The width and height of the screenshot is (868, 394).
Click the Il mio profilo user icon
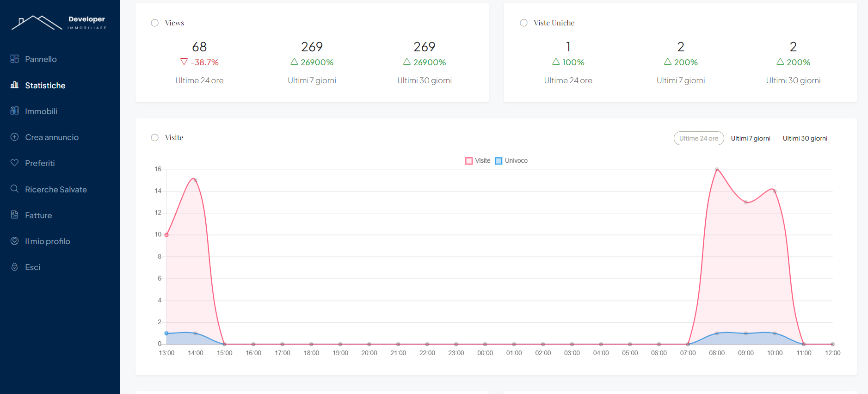pyautogui.click(x=14, y=241)
